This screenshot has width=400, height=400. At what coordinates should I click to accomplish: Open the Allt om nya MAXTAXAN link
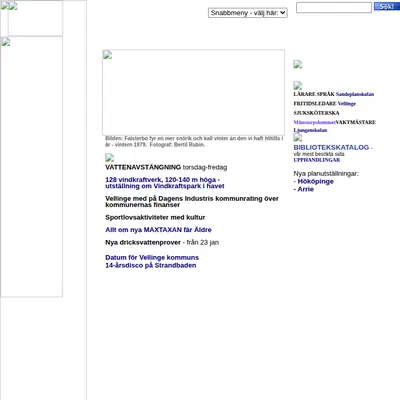tap(158, 230)
